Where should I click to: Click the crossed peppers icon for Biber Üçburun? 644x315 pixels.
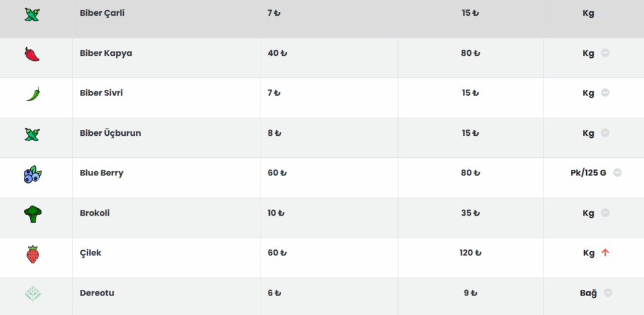(32, 135)
